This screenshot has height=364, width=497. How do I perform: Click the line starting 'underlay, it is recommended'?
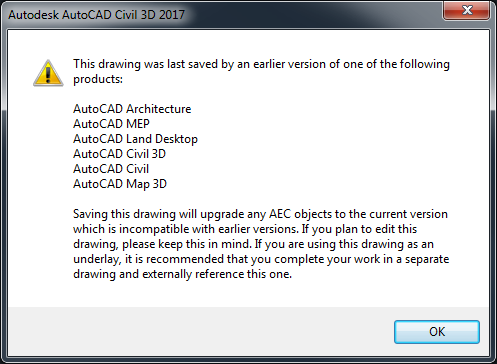click(261, 259)
